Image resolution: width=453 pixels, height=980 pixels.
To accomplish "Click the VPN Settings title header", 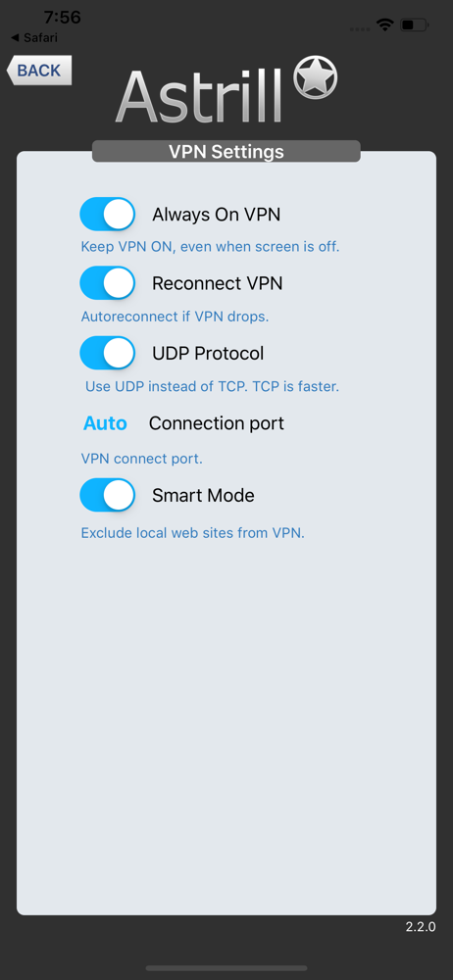I will [226, 151].
